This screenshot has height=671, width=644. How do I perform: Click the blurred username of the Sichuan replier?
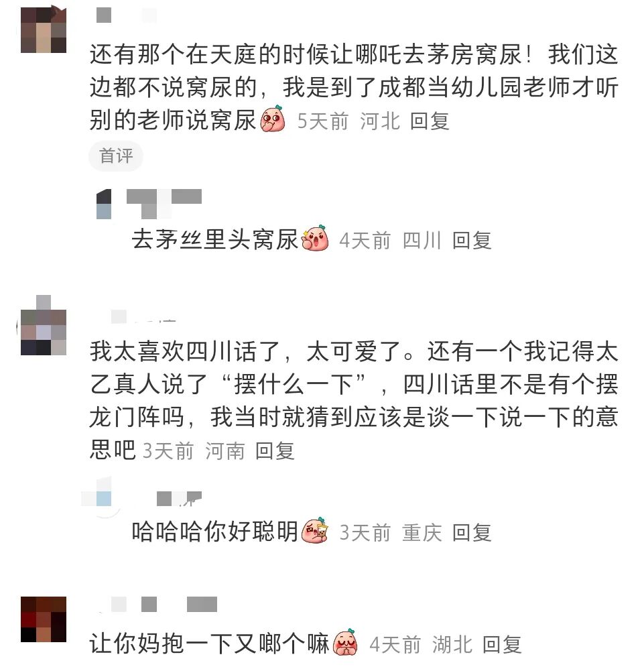pyautogui.click(x=164, y=204)
